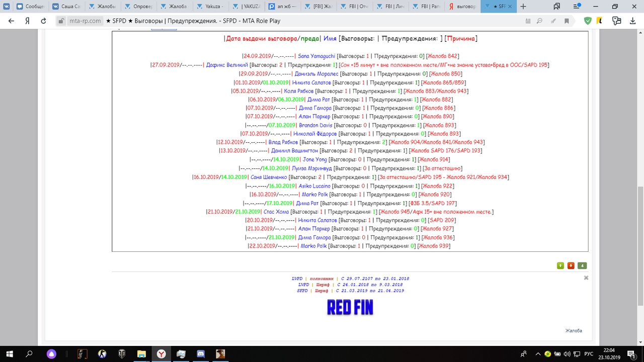Hide the signature with the x icon
This screenshot has width=644, height=362.
tap(586, 278)
